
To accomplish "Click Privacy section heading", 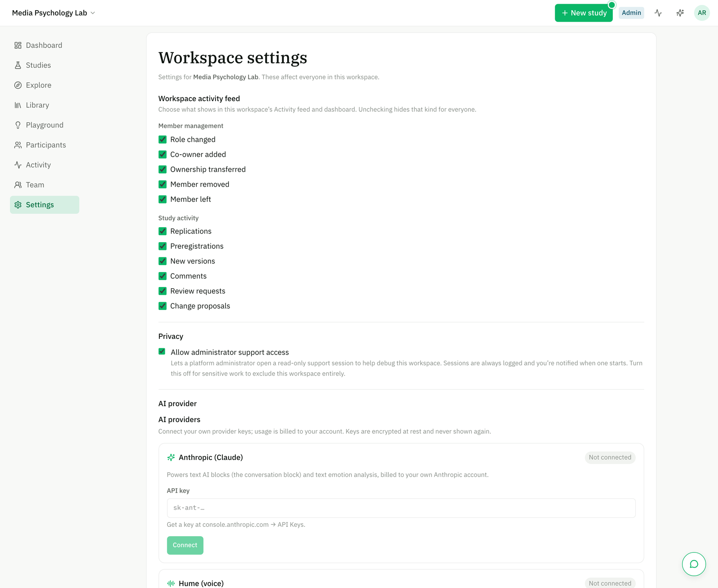I will point(171,336).
